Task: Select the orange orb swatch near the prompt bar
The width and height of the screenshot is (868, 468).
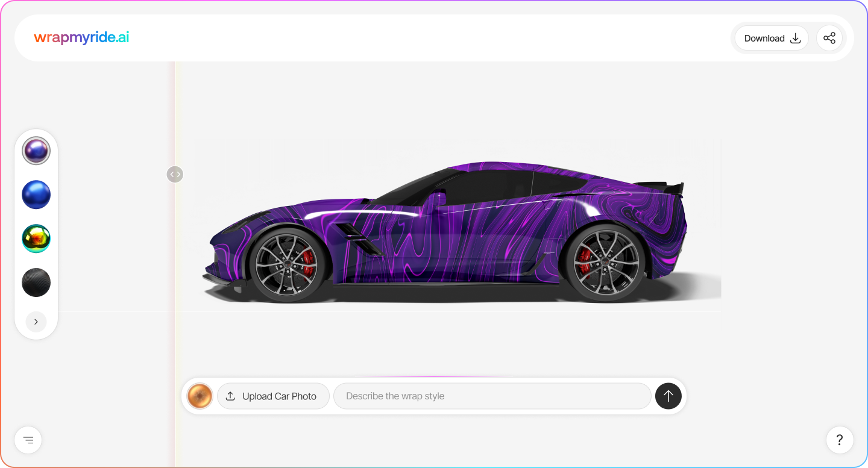Action: click(200, 396)
